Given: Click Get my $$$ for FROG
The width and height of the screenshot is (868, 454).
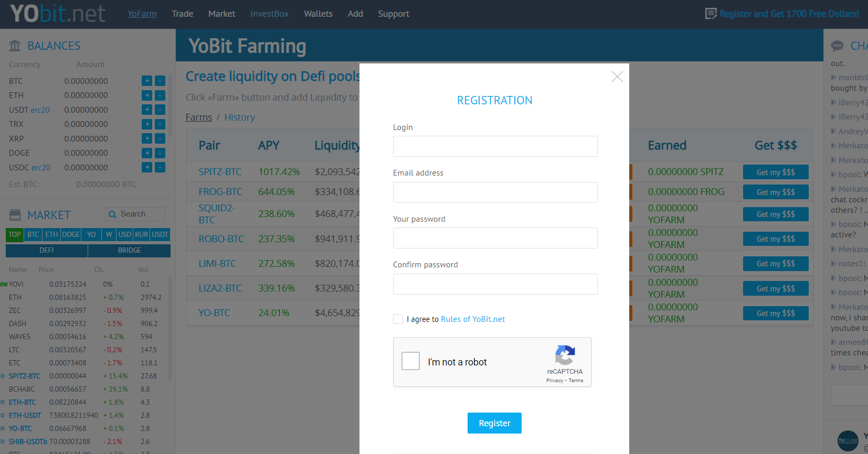Looking at the screenshot, I should pyautogui.click(x=776, y=192).
